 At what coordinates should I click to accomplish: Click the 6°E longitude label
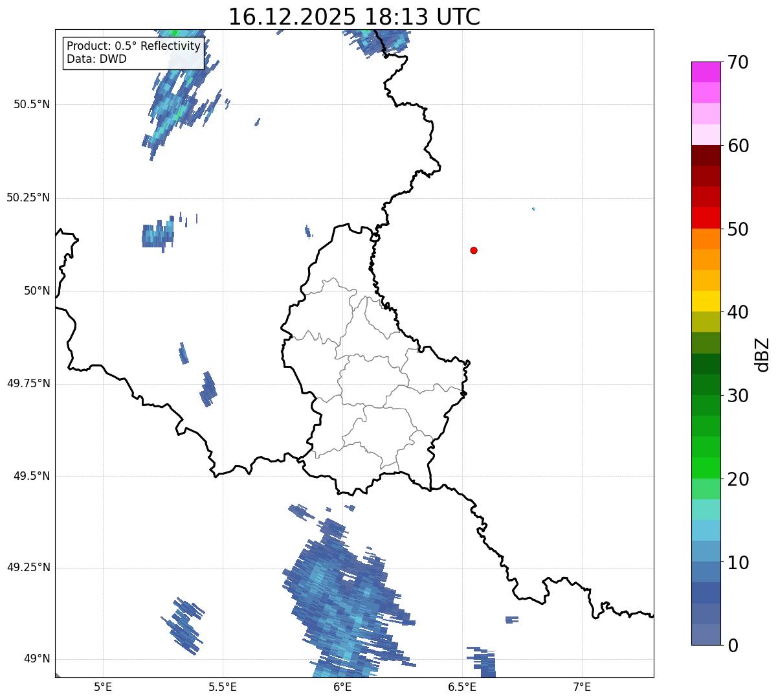point(342,686)
